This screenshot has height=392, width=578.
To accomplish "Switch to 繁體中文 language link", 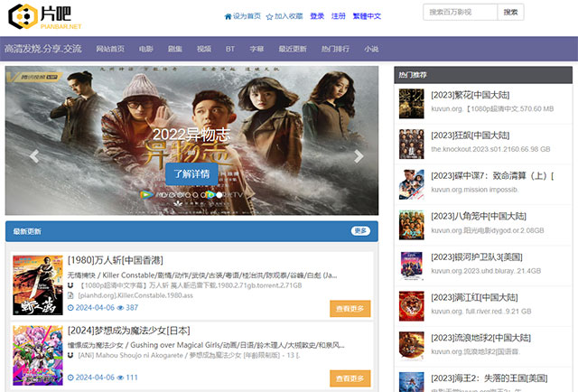I will (x=367, y=16).
